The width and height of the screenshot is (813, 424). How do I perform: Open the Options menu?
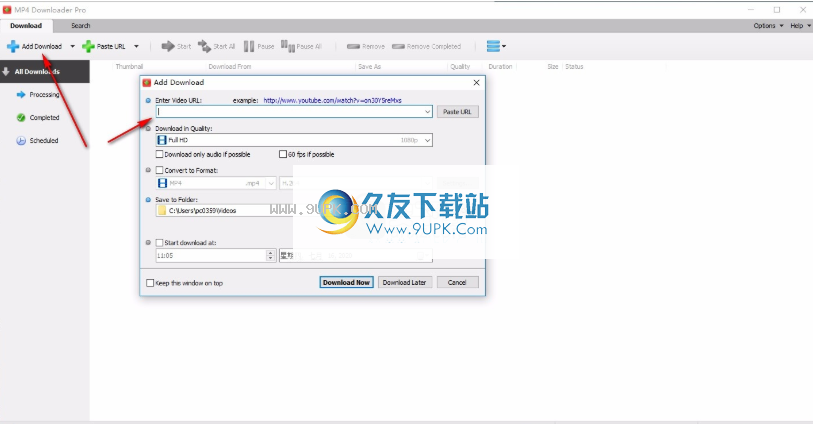[x=768, y=25]
